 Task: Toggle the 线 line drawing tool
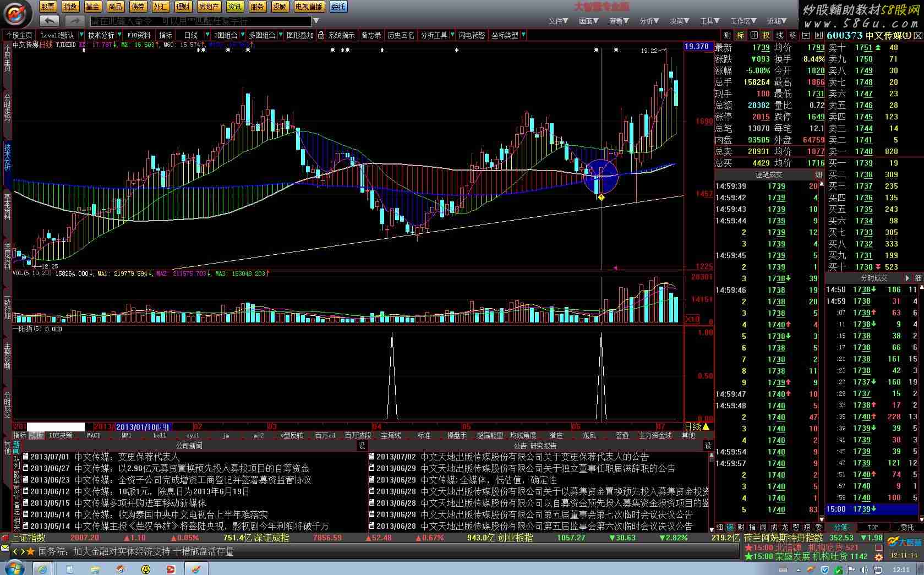pyautogui.click(x=779, y=35)
